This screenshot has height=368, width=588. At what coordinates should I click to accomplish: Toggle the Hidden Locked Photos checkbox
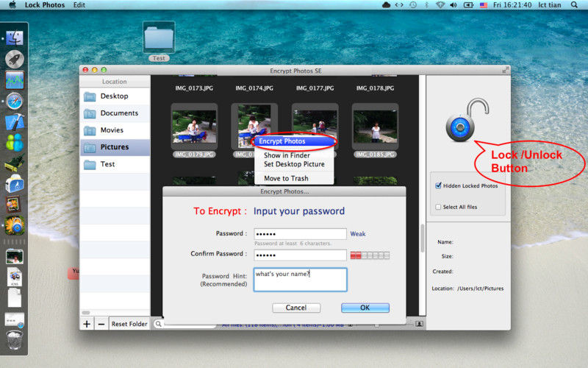438,185
